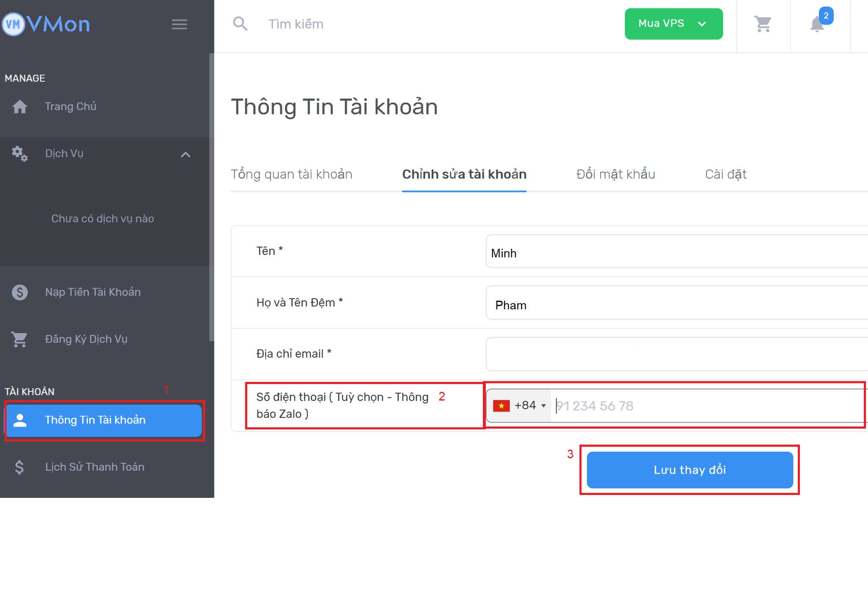Viewport: 868px width, 608px height.
Task: Click the Thông Tin Tài khoản page heading
Action: tap(334, 107)
